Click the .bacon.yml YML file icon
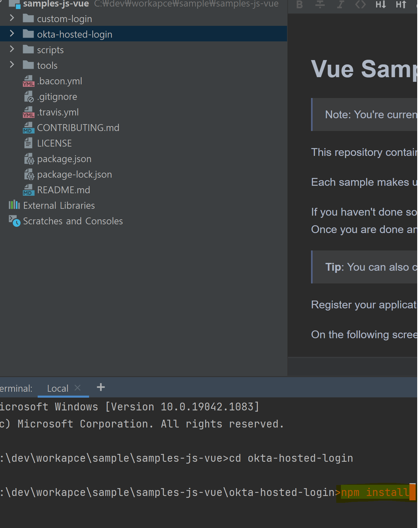The width and height of the screenshot is (420, 528). click(28, 81)
